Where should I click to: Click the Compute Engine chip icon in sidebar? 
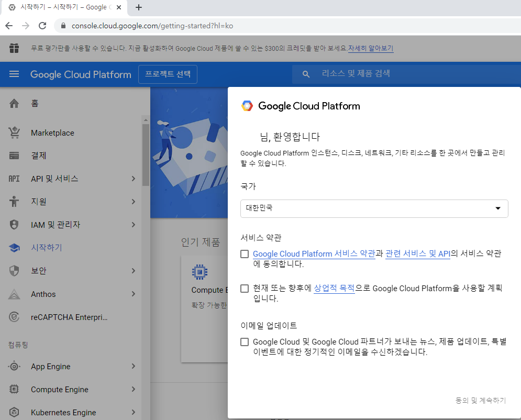tap(14, 389)
